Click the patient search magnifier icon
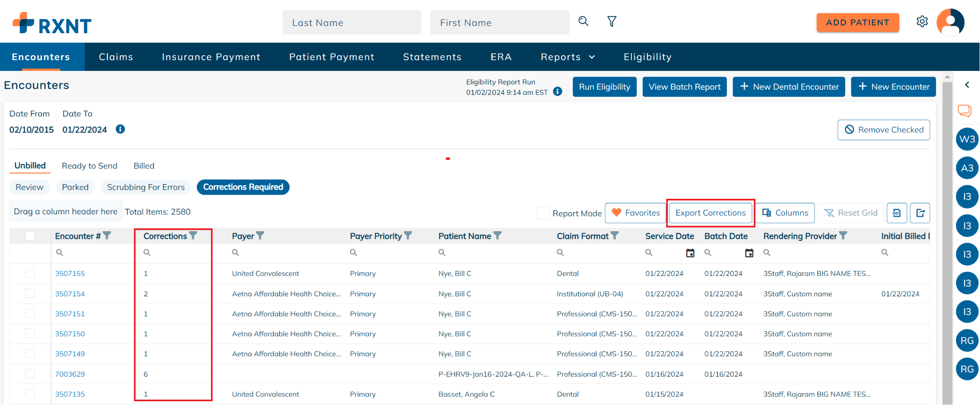Image resolution: width=980 pixels, height=405 pixels. tap(583, 21)
